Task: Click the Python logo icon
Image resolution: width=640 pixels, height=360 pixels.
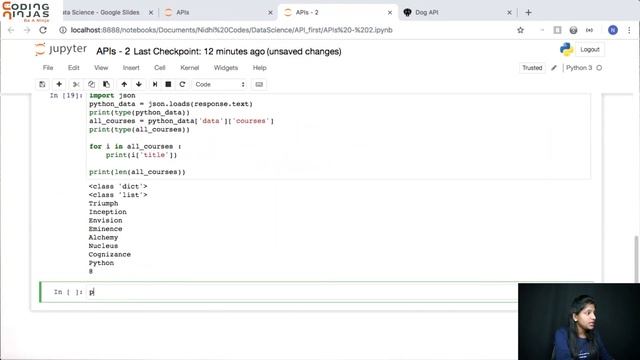Action: pyautogui.click(x=566, y=49)
